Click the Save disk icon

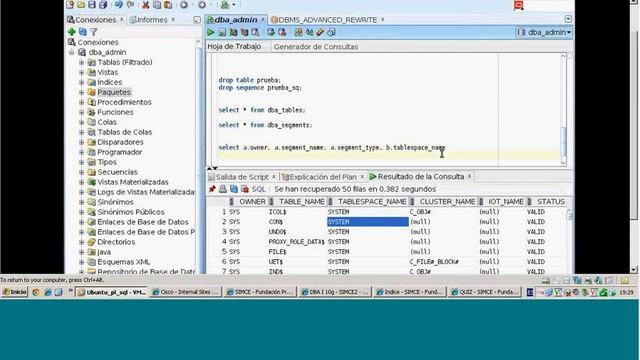pyautogui.click(x=92, y=4)
